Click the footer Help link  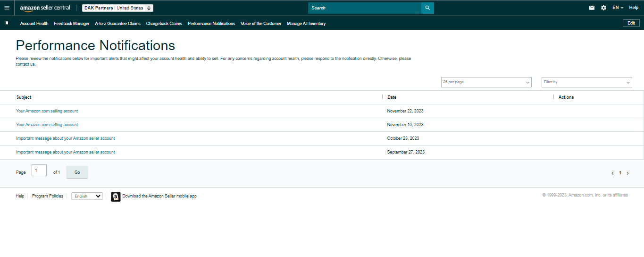(x=20, y=196)
